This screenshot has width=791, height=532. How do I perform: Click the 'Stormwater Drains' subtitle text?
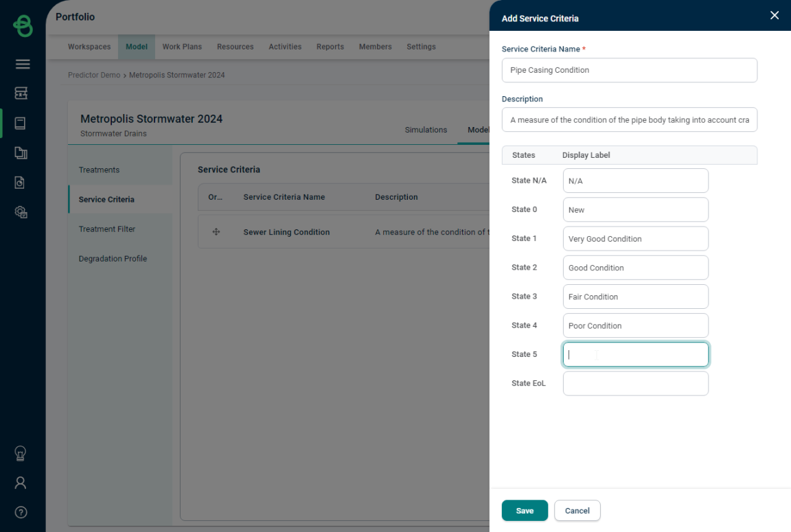pos(113,134)
